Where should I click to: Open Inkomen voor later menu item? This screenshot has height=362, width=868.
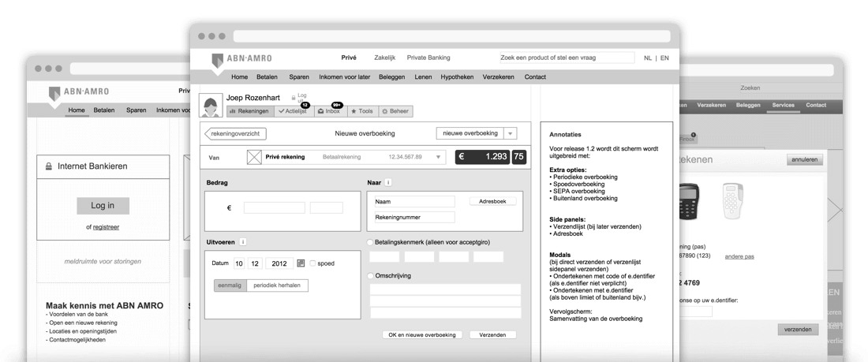point(344,77)
